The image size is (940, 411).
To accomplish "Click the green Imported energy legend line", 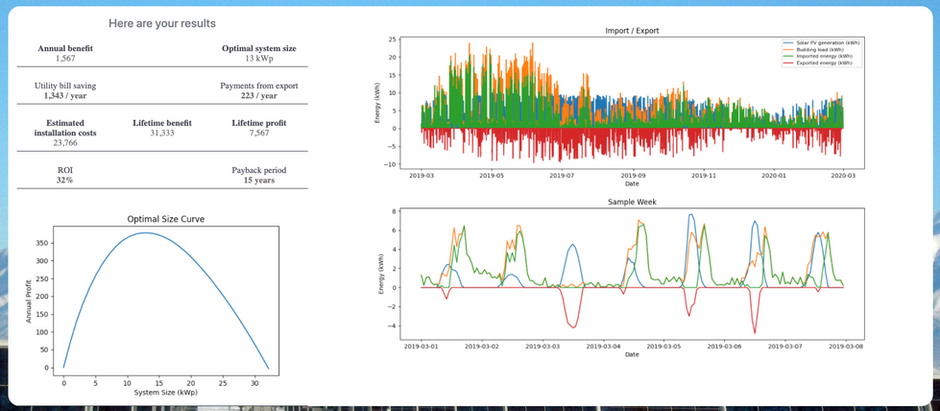I will (x=788, y=56).
